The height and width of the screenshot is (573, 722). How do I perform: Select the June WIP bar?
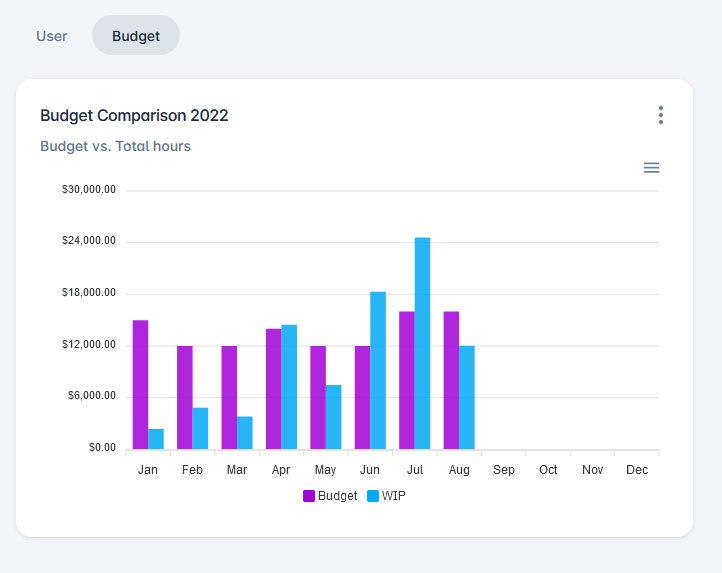tap(378, 370)
